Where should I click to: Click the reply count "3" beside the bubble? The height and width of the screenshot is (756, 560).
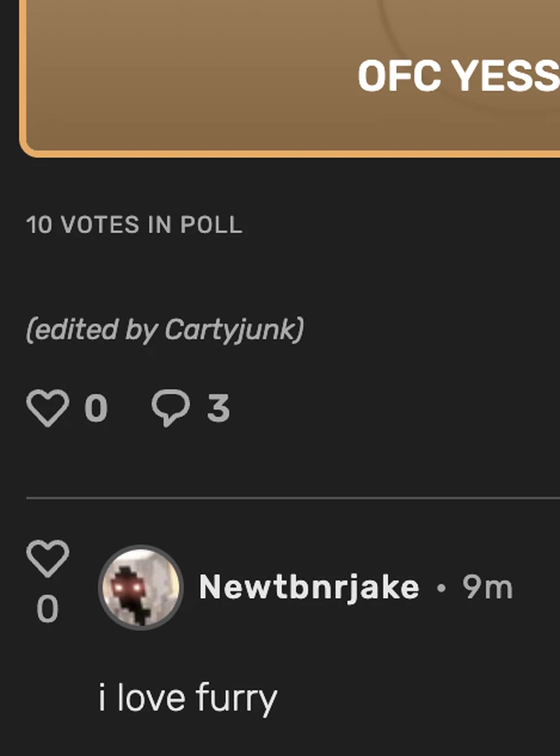217,409
